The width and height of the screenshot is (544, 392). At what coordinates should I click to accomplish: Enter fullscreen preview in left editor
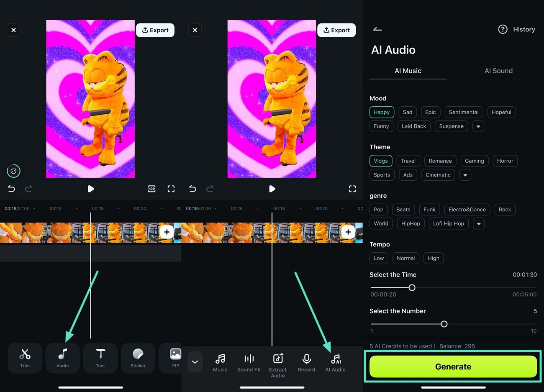[171, 189]
